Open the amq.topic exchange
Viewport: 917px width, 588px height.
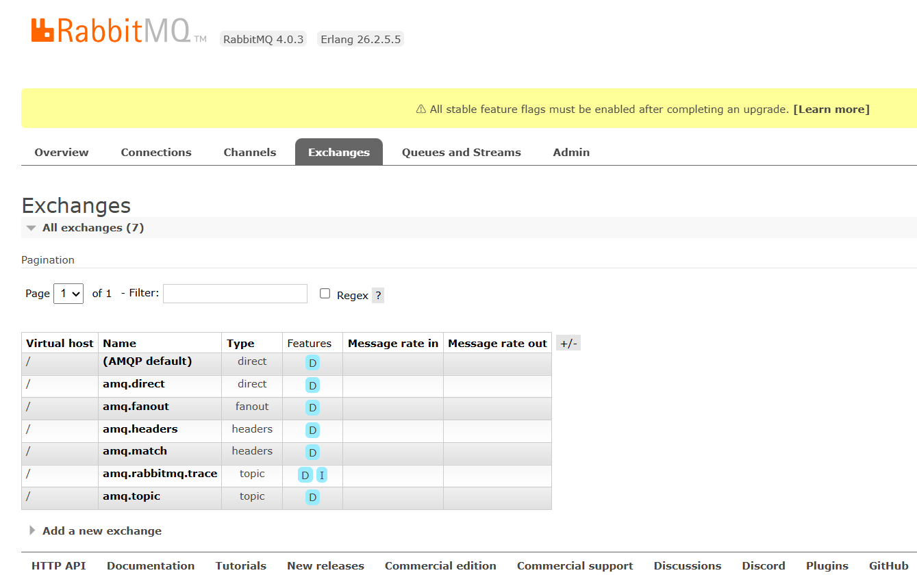tap(131, 496)
